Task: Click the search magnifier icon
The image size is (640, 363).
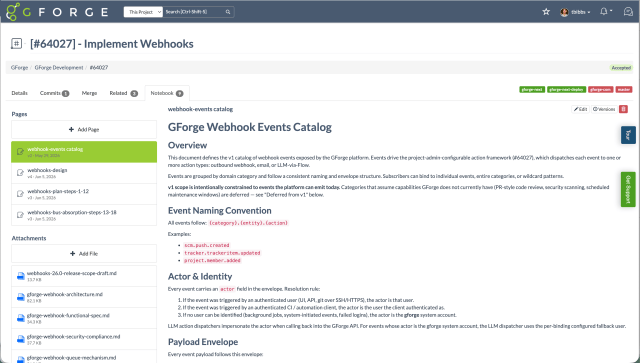Action: [x=228, y=12]
